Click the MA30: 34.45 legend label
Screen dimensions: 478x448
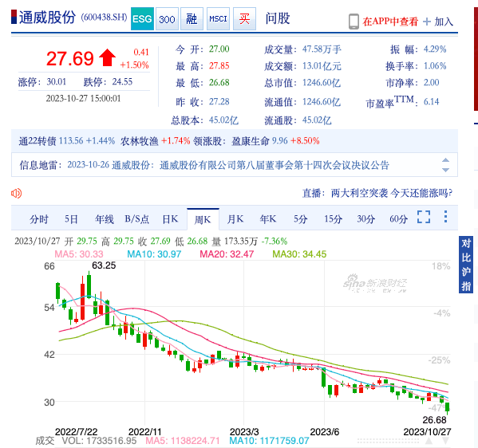coord(299,254)
